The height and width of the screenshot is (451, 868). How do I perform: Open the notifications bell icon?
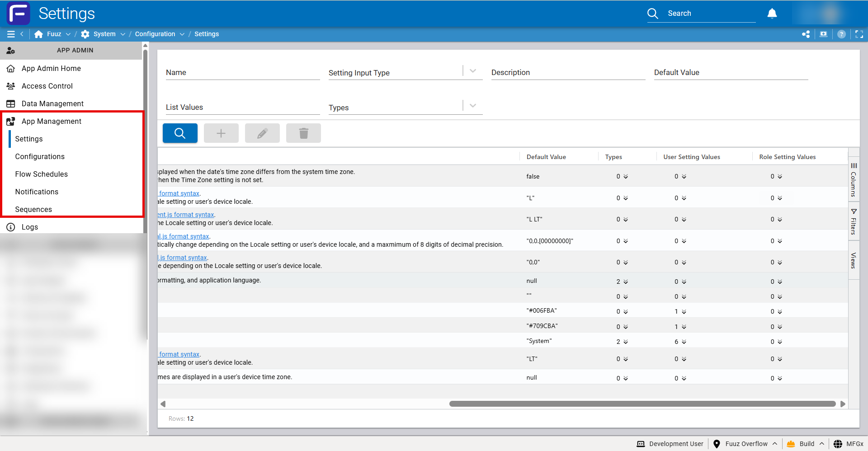click(772, 14)
